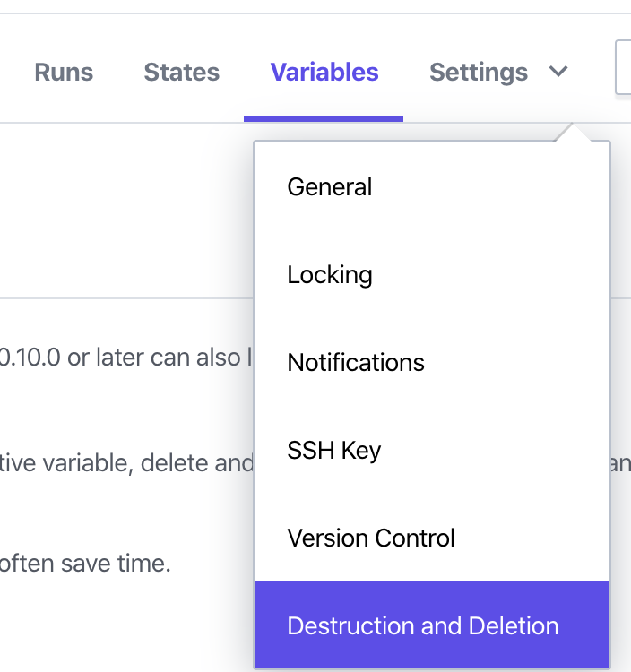Click the dropdown pointer notch under Settings chevron
This screenshot has width=631, height=672.
pos(571,134)
